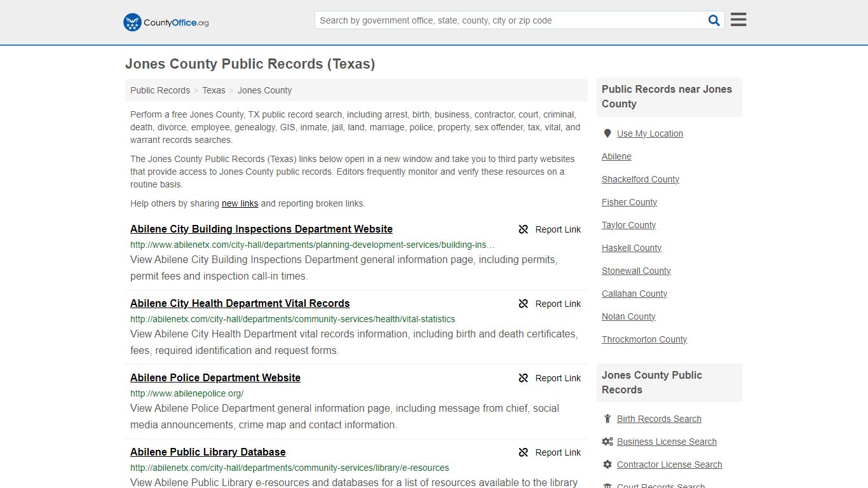Click the location pin icon

pos(607,133)
